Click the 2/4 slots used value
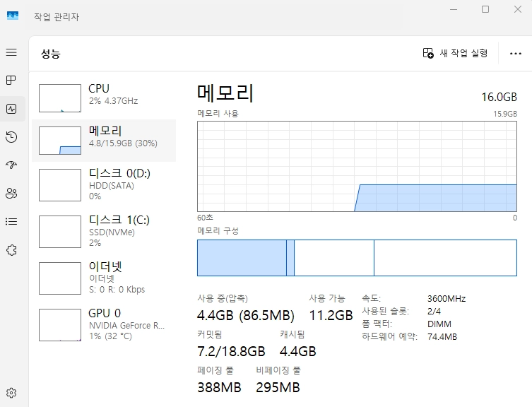 tap(434, 312)
